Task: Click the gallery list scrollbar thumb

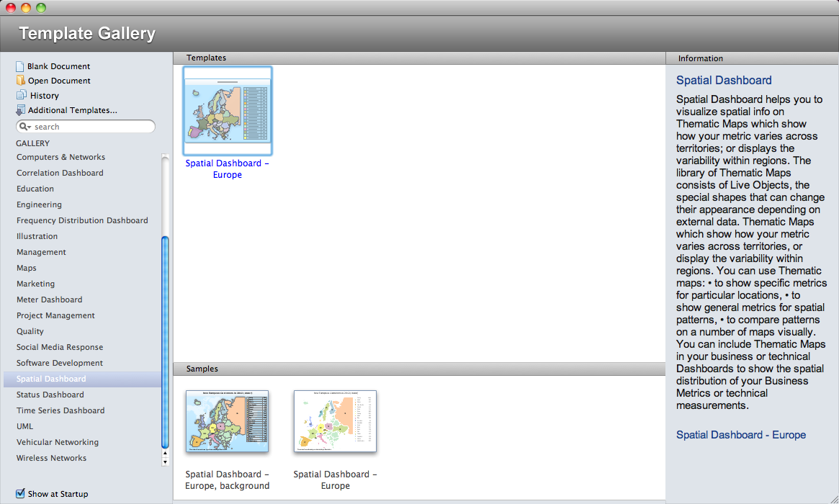Action: coord(165,343)
